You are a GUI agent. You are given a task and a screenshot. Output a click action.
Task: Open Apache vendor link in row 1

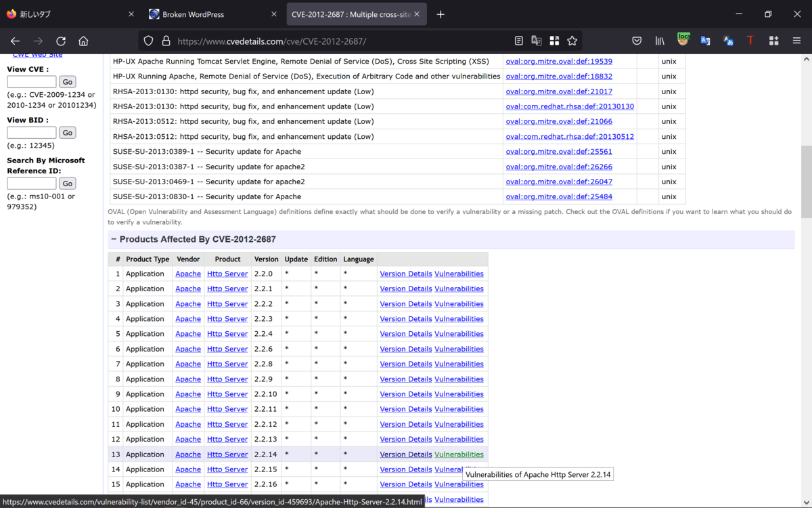point(188,274)
